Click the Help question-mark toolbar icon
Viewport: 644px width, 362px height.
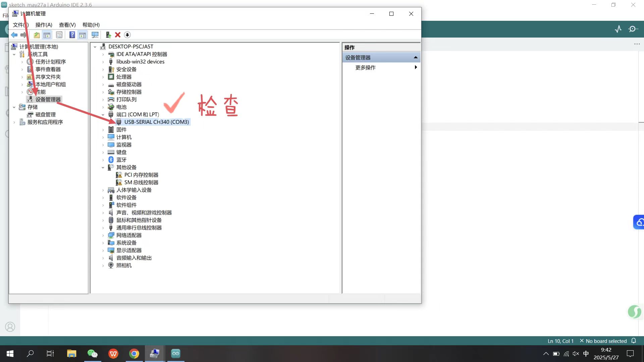tap(72, 35)
